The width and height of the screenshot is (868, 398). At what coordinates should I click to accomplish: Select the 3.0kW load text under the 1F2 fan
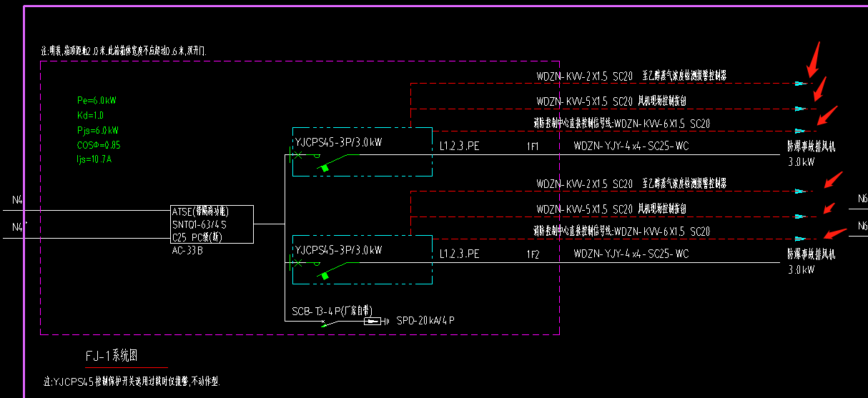[801, 270]
